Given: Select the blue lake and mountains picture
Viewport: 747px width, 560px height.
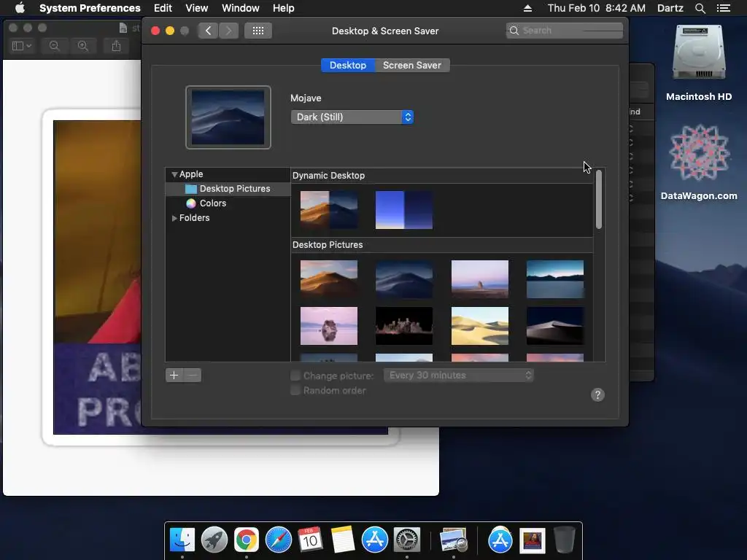Looking at the screenshot, I should pos(555,279).
